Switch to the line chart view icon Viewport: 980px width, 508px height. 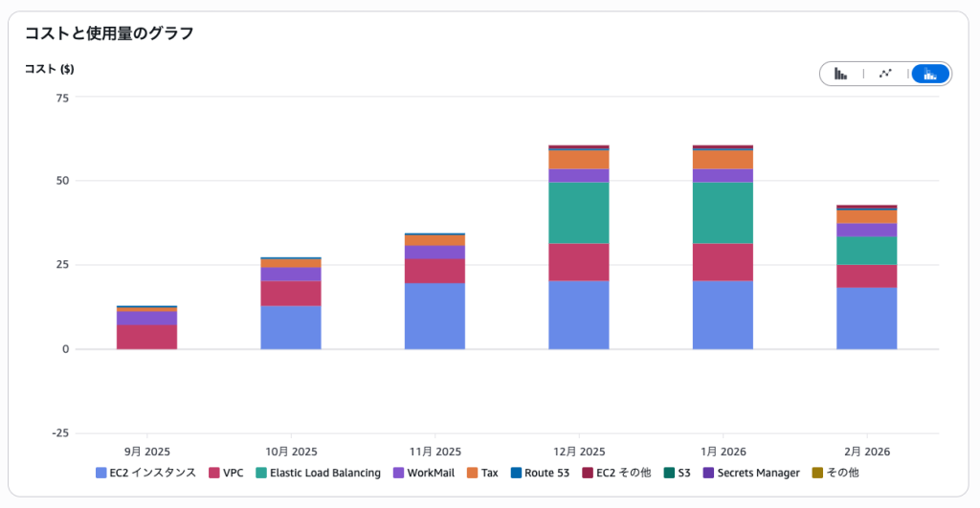click(x=885, y=74)
